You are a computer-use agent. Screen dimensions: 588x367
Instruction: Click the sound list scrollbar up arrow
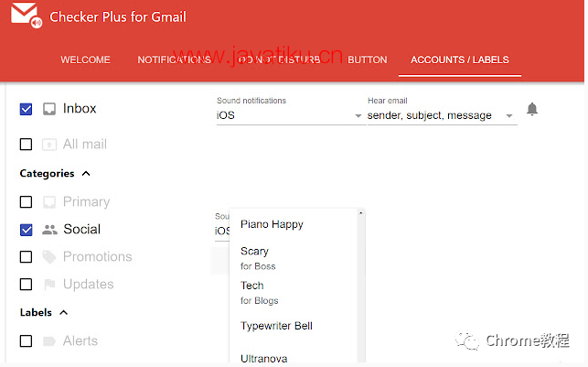tap(360, 213)
